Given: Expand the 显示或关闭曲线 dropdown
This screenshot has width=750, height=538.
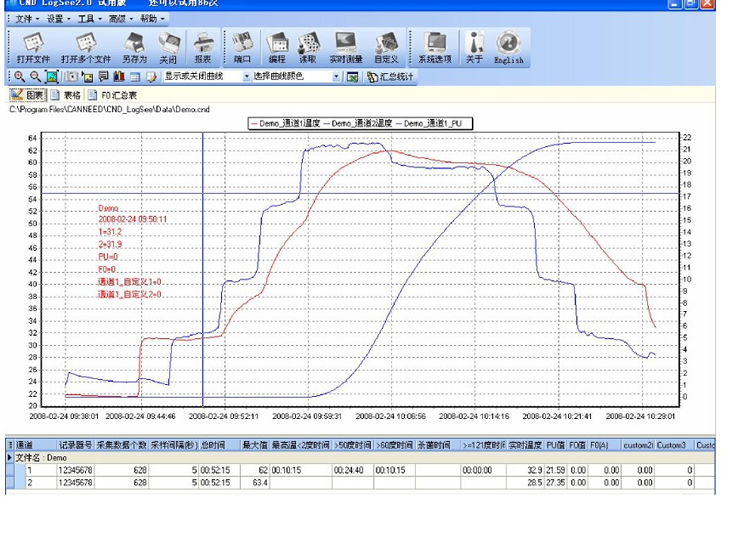Looking at the screenshot, I should pos(247,76).
